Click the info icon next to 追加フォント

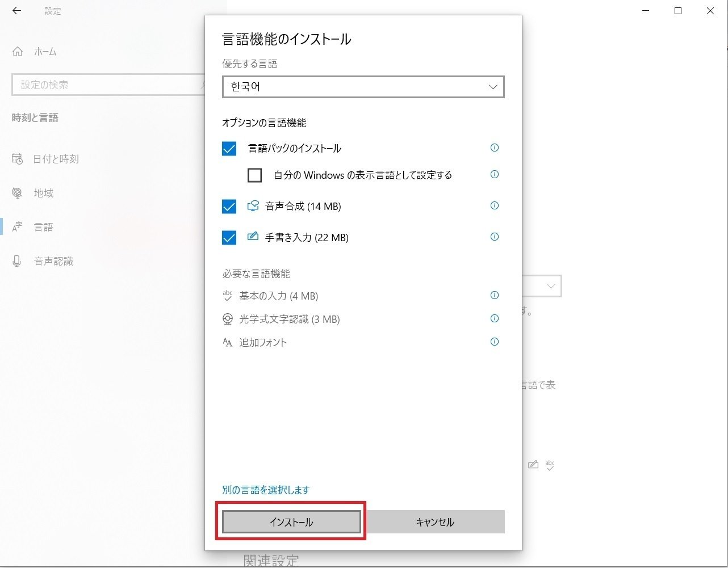[494, 342]
